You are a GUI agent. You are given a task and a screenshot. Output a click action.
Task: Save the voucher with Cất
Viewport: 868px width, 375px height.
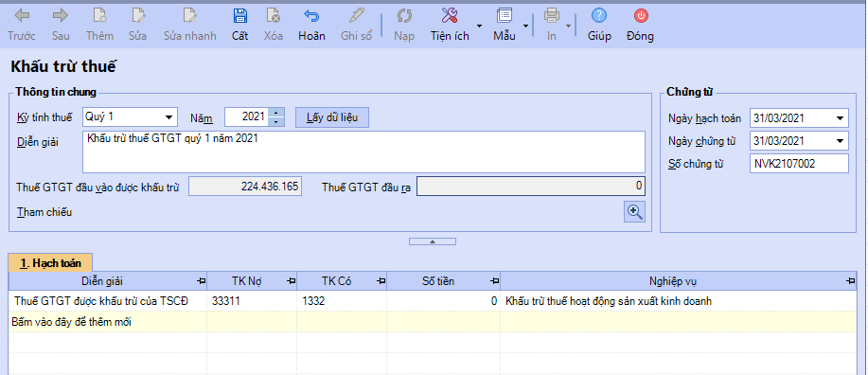pos(239,25)
